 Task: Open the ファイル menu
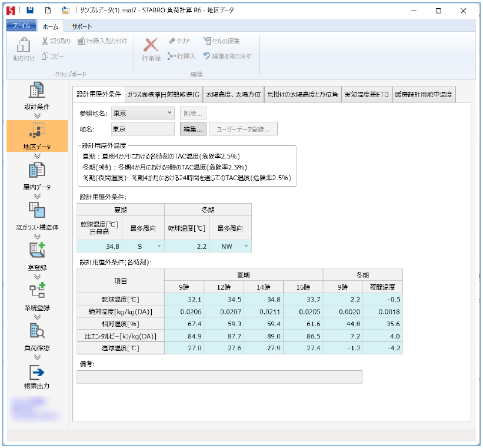(21, 26)
